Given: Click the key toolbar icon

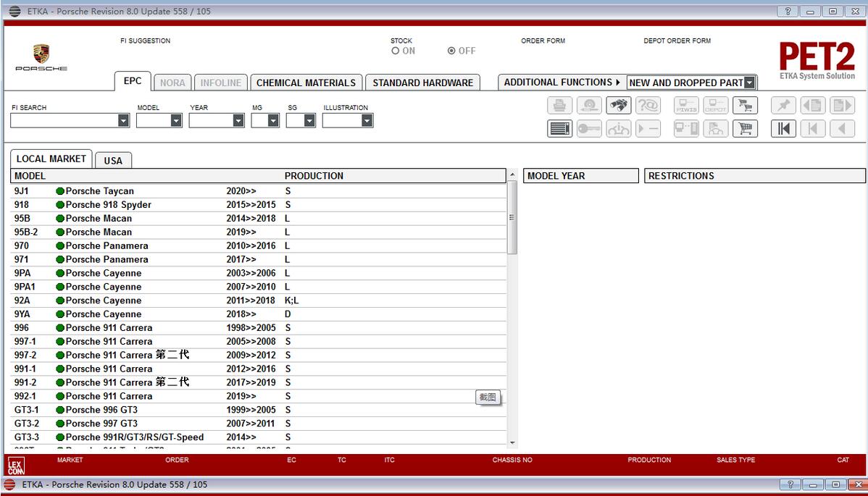Looking at the screenshot, I should [589, 129].
